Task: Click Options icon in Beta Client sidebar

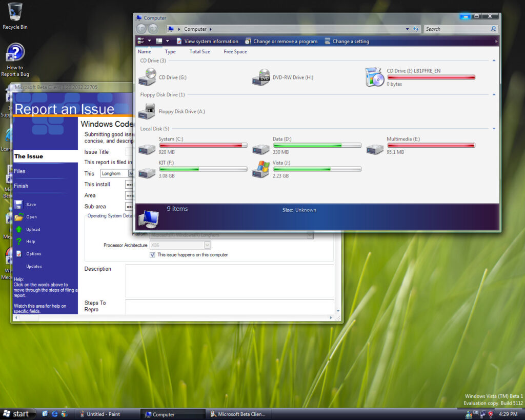Action: coord(19,254)
